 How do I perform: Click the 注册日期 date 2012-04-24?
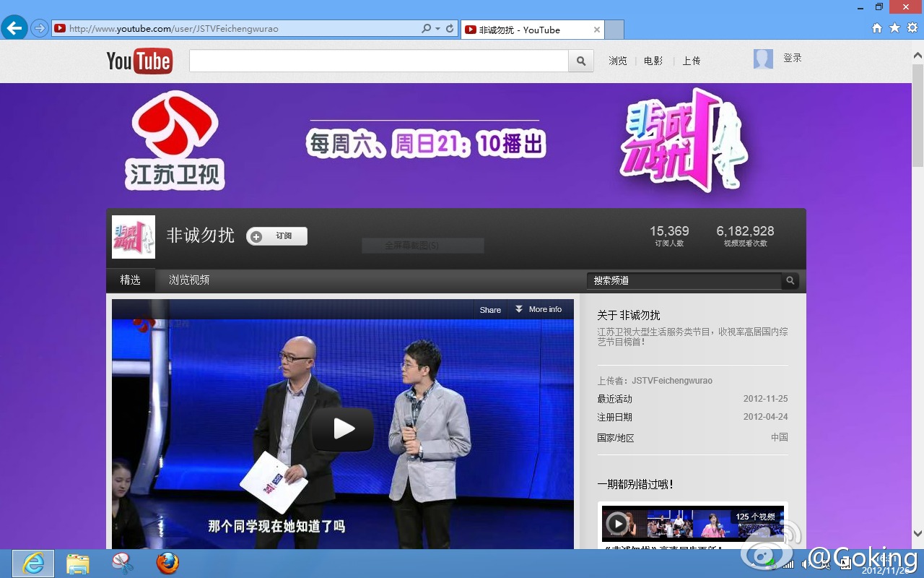(766, 418)
